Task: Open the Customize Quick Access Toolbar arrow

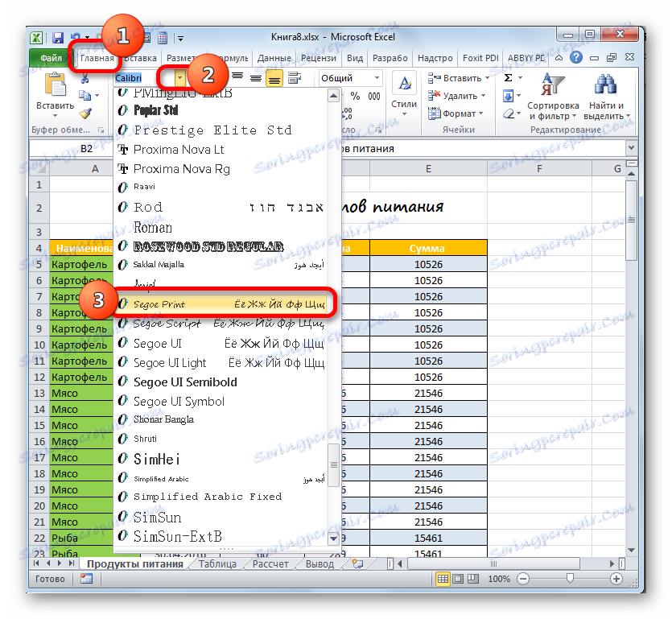Action: point(181,38)
